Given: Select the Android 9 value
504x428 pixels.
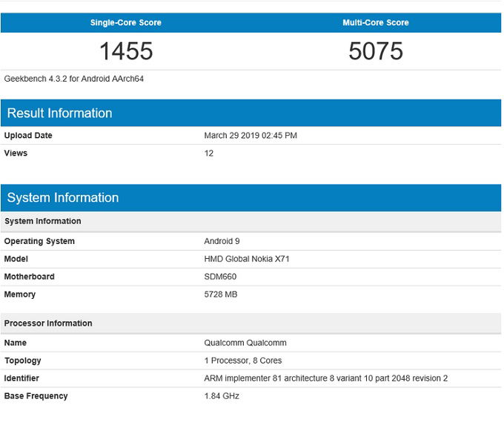Looking at the screenshot, I should click(222, 241).
